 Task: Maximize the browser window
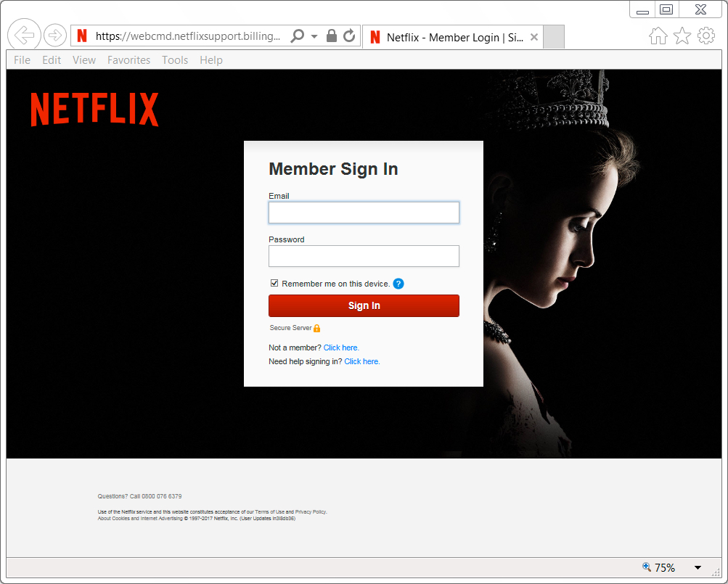coord(667,9)
